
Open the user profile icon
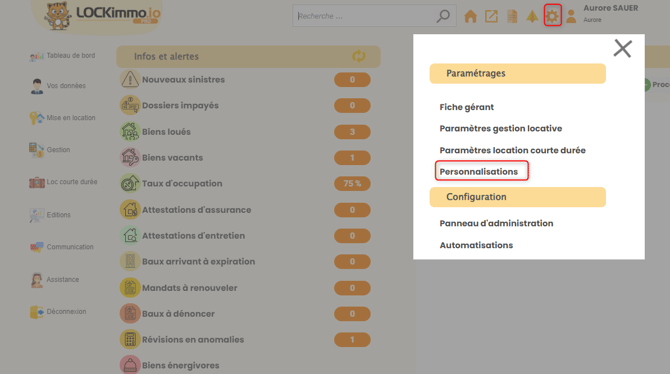click(x=571, y=16)
